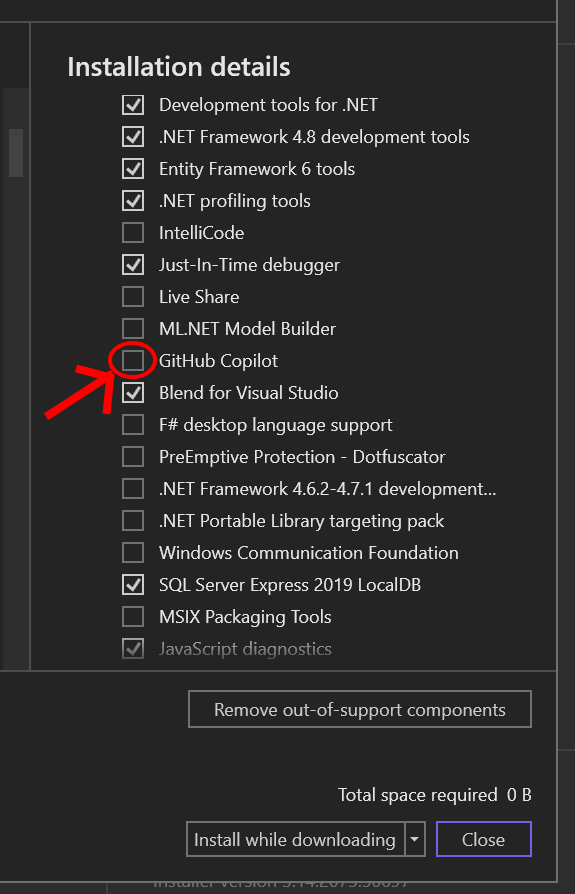The height and width of the screenshot is (894, 575).
Task: Select .NET Portable Library targeting pack
Action: click(133, 521)
